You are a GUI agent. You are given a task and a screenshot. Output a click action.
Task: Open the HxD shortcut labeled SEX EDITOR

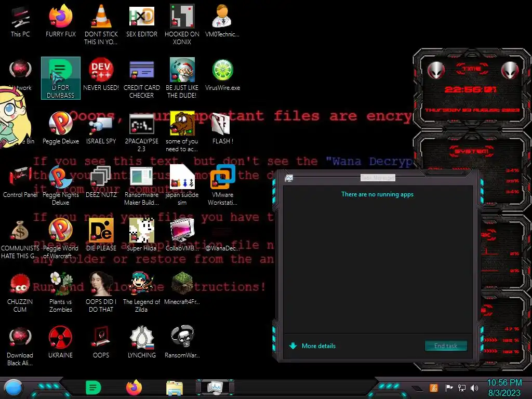(141, 21)
